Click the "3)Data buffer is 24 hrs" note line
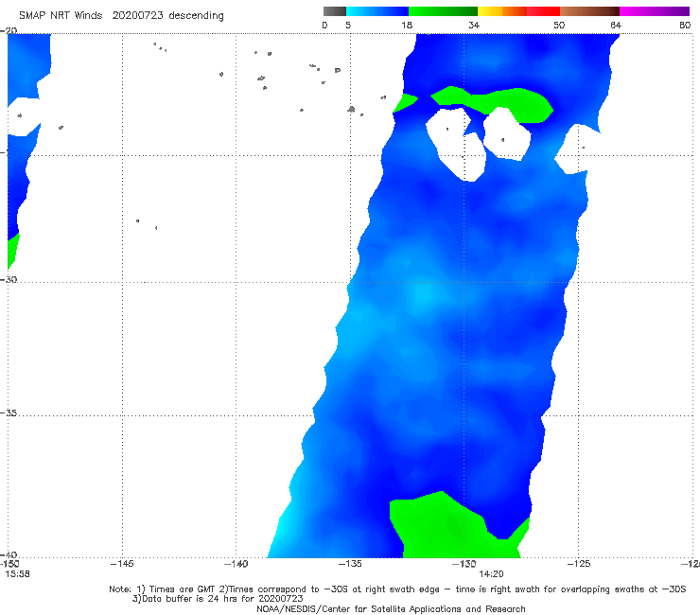 point(218,599)
